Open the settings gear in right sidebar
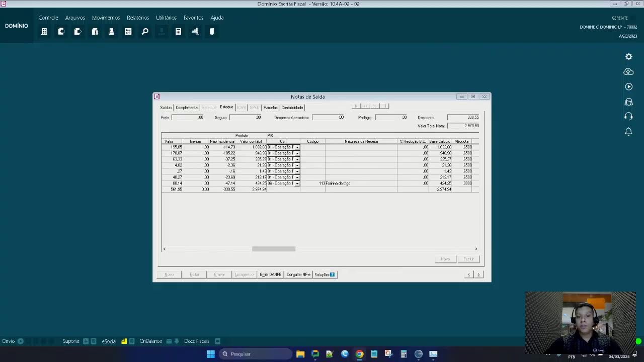Image resolution: width=644 pixels, height=362 pixels. [x=628, y=57]
